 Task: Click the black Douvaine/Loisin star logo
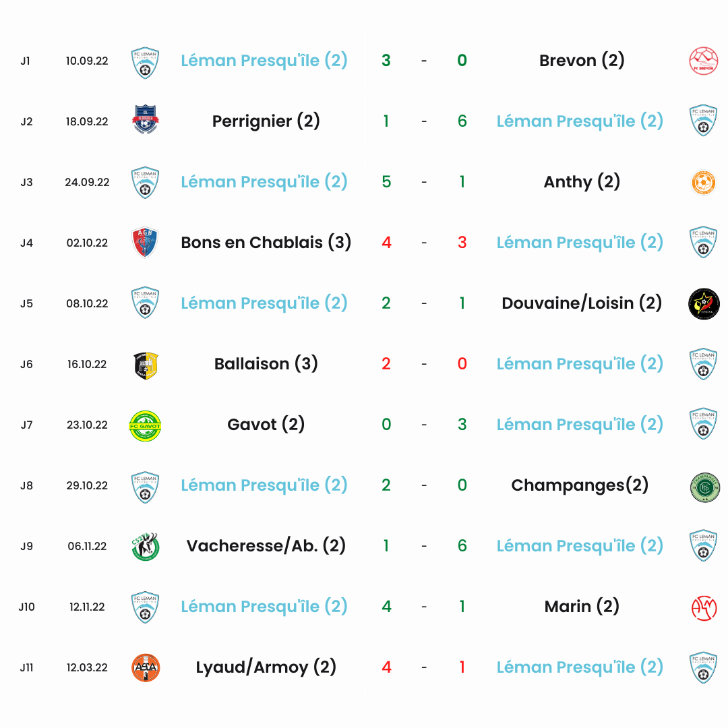[x=703, y=303]
